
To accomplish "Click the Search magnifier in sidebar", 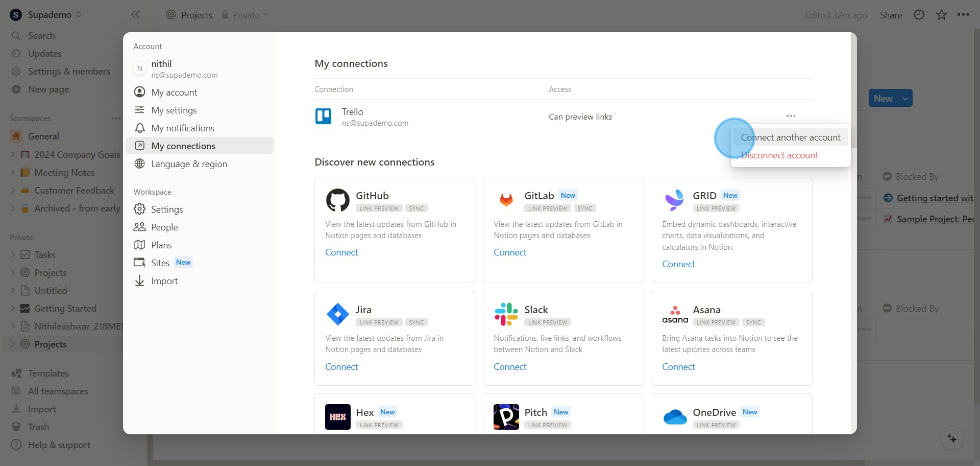I will [x=16, y=36].
